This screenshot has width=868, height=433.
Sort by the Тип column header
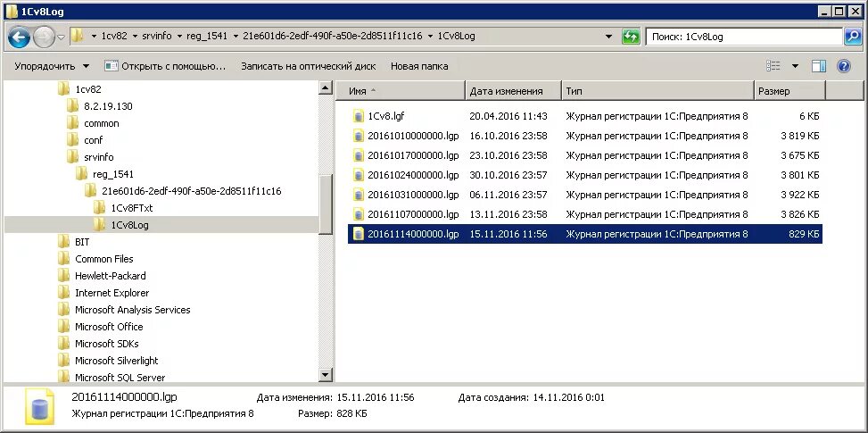pos(657,91)
